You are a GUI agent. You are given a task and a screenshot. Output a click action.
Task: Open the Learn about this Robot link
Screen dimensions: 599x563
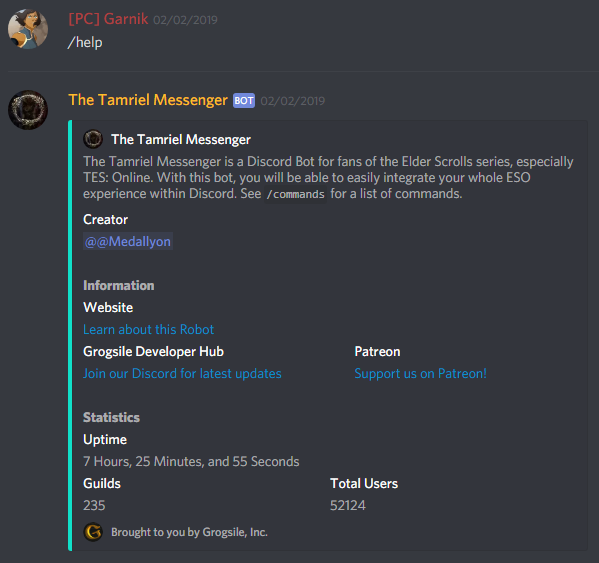click(148, 329)
